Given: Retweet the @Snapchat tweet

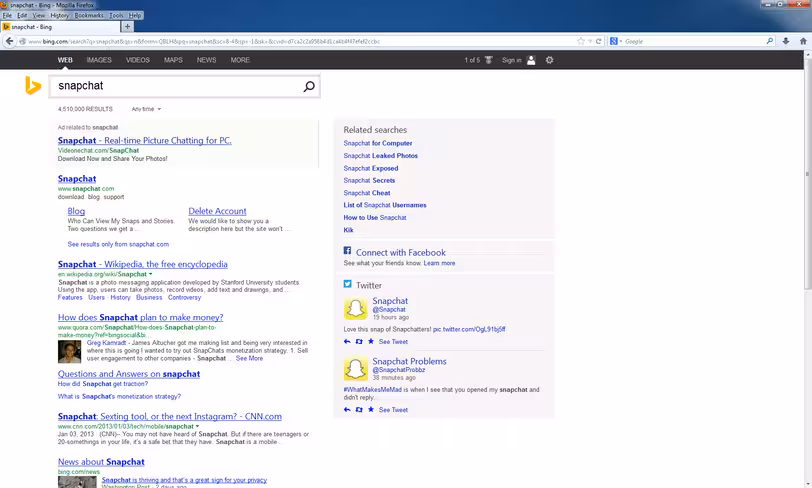Looking at the screenshot, I should click(x=359, y=341).
